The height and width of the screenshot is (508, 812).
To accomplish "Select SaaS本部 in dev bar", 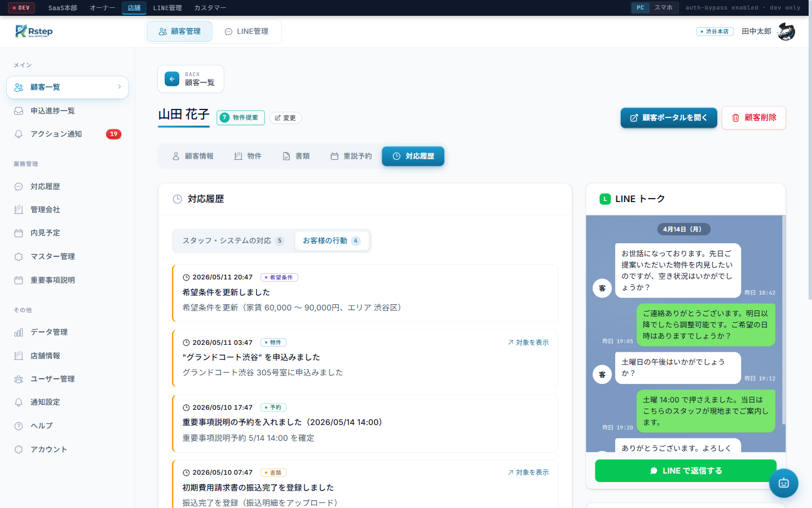I will (63, 8).
